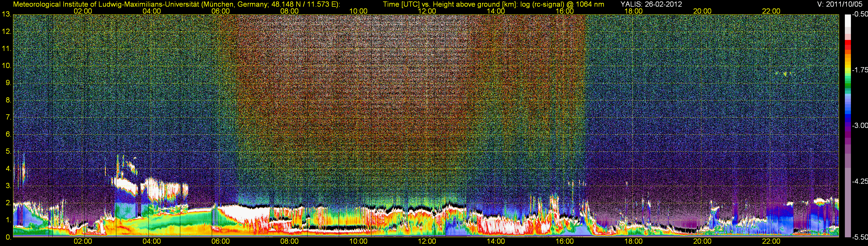This screenshot has width=868, height=246.
Task: Click the 18:00 label on the top time axis
Action: pos(633,11)
